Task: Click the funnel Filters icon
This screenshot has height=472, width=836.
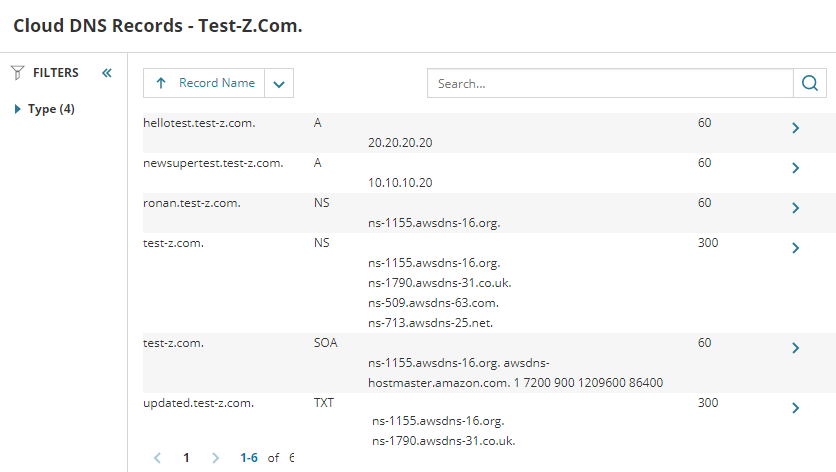Action: point(17,73)
